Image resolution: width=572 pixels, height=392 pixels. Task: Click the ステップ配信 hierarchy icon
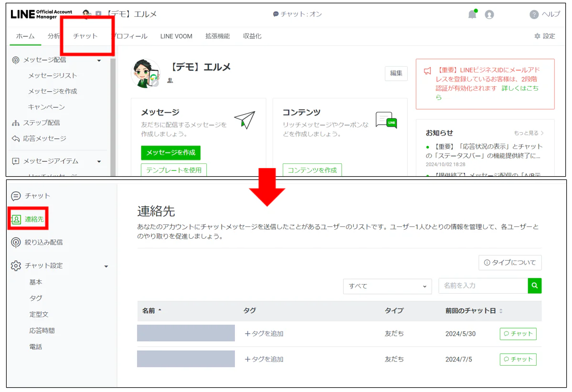click(16, 123)
